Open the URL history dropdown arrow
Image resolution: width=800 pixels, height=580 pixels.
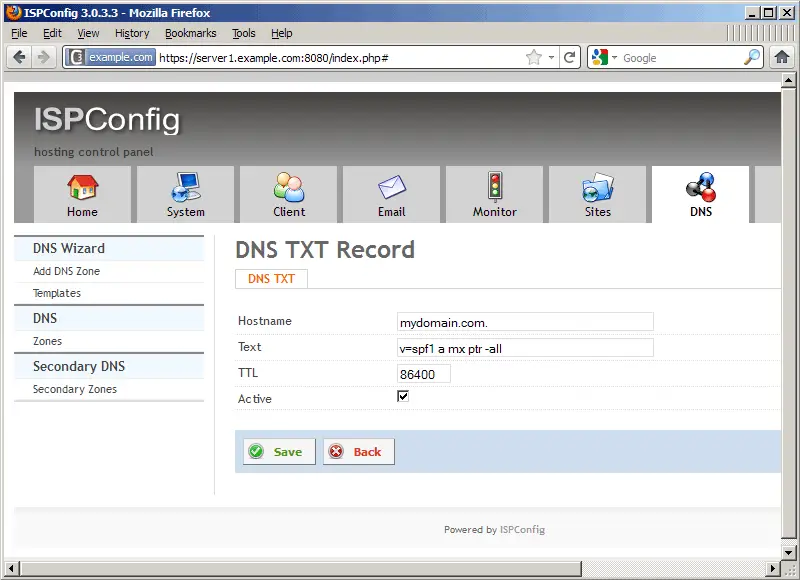tap(551, 57)
